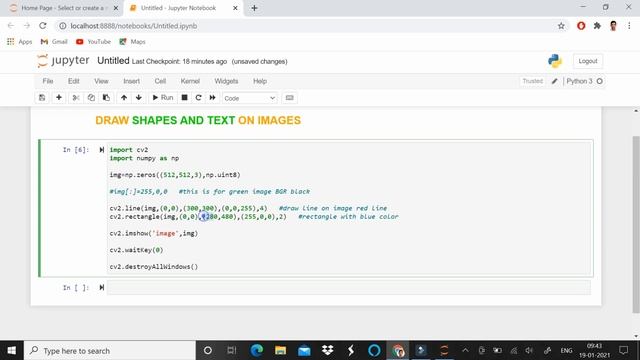The height and width of the screenshot is (360, 640).
Task: Open the command palette keyboard icon
Action: click(x=289, y=98)
